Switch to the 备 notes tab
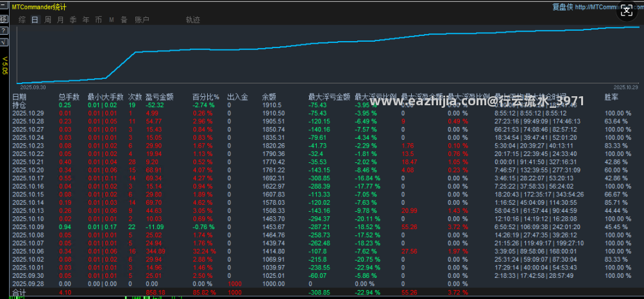The height and width of the screenshot is (299, 644). (124, 20)
